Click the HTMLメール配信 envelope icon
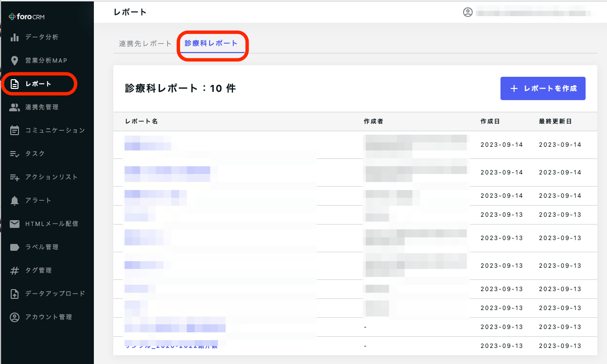The height and width of the screenshot is (364, 607). [x=15, y=224]
